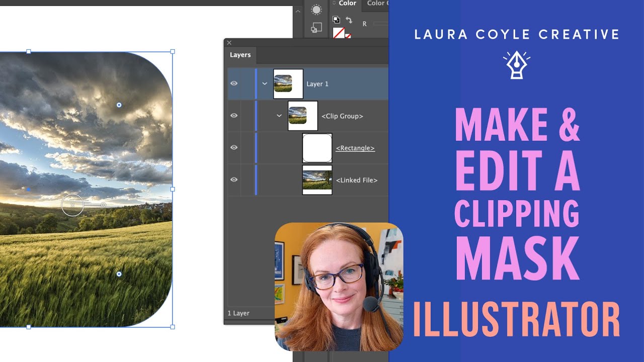The image size is (644, 362).
Task: Toggle the lock column for Linked File
Action: (x=248, y=179)
